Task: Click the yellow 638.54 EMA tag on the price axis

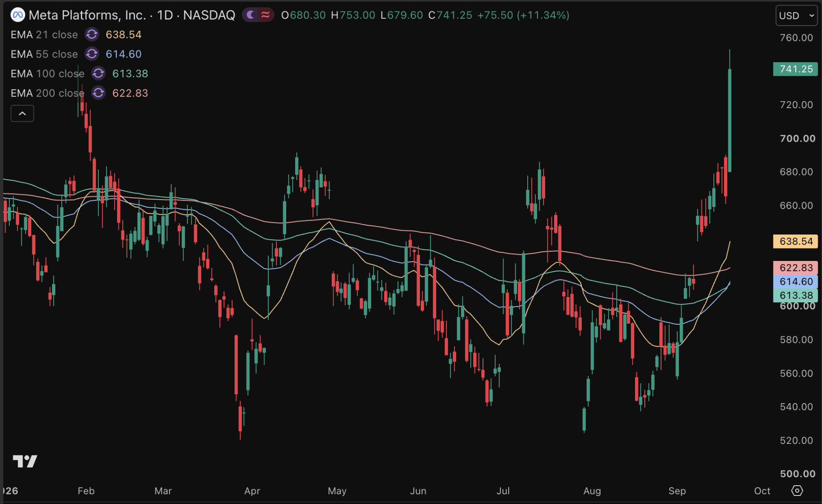Action: click(795, 241)
